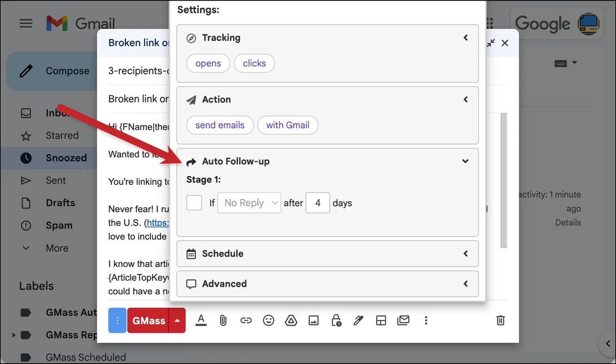This screenshot has height=364, width=616.
Task: Click the red GMass send button
Action: [x=148, y=320]
